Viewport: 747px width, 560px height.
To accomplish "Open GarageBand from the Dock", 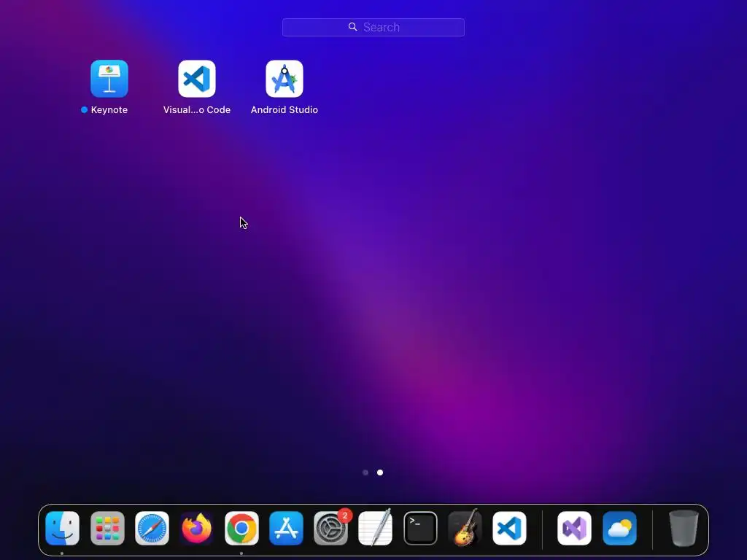I will click(x=465, y=528).
